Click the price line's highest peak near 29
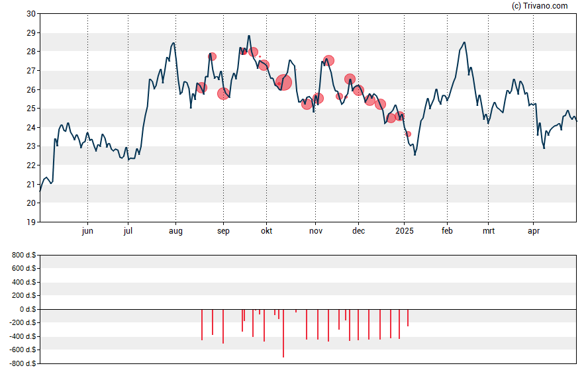The width and height of the screenshot is (588, 374). (249, 36)
